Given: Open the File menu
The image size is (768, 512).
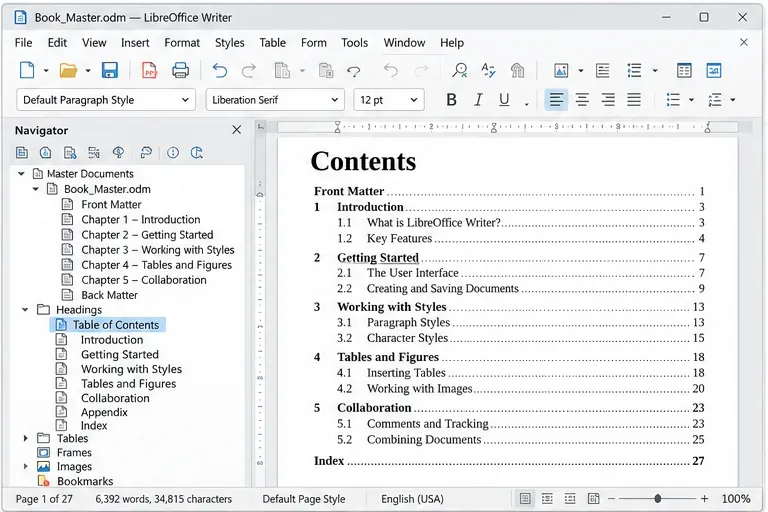Looking at the screenshot, I should [x=24, y=43].
